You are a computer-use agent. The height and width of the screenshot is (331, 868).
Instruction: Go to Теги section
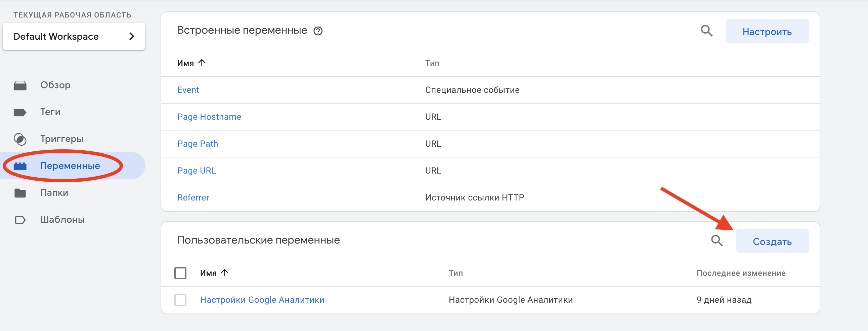[x=50, y=112]
